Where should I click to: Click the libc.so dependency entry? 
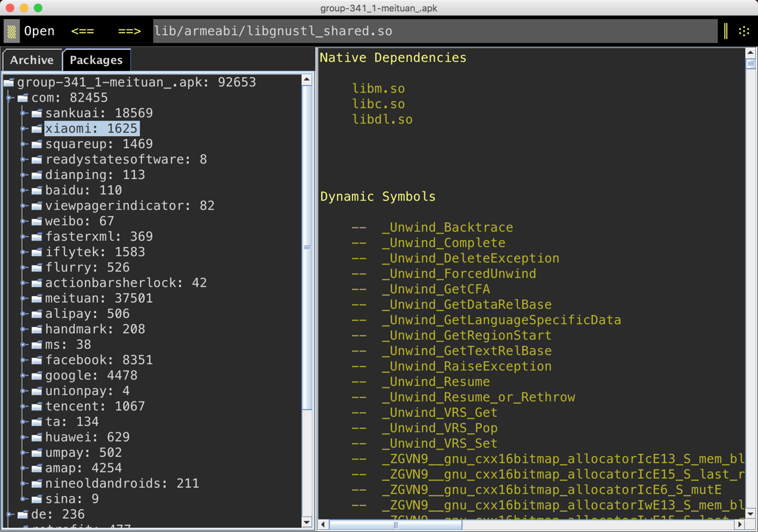click(x=379, y=105)
